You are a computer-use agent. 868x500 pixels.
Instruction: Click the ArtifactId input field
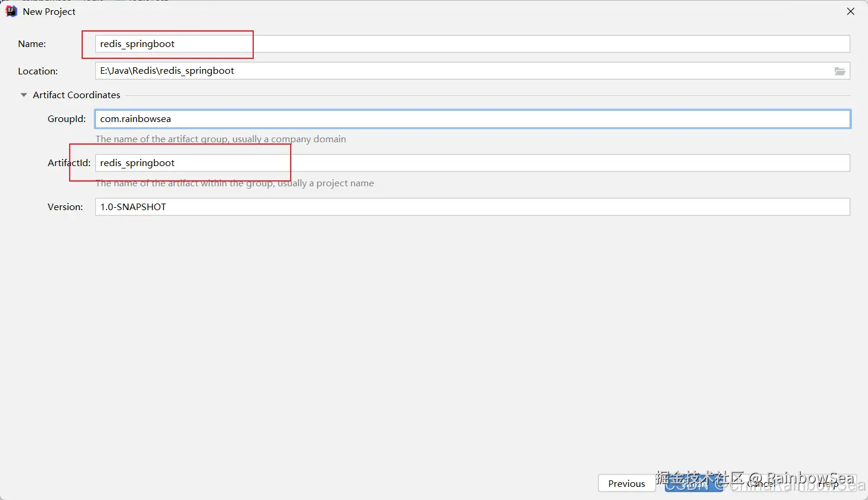point(472,163)
